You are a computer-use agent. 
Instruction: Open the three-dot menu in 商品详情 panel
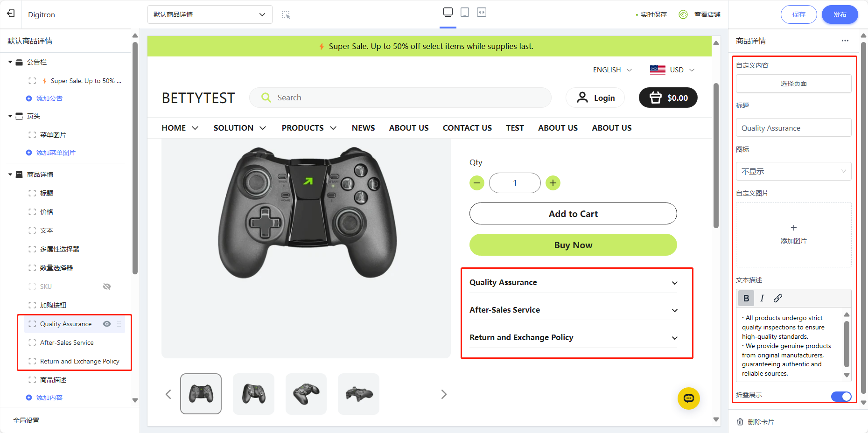845,41
